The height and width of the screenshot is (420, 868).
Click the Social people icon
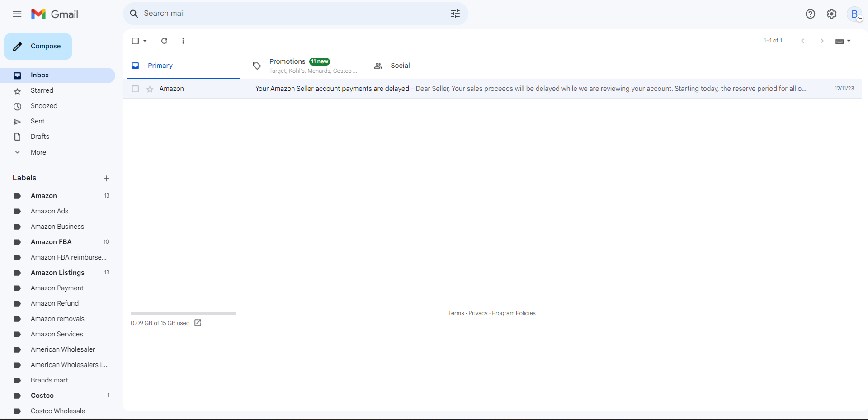click(x=378, y=66)
